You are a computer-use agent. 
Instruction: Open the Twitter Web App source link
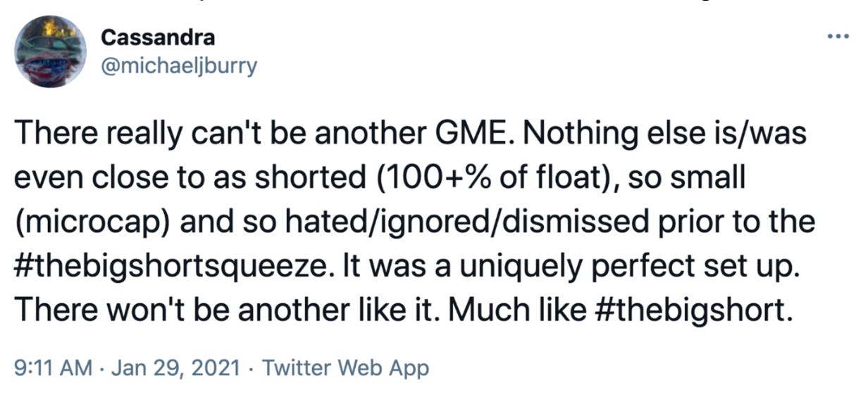click(345, 367)
